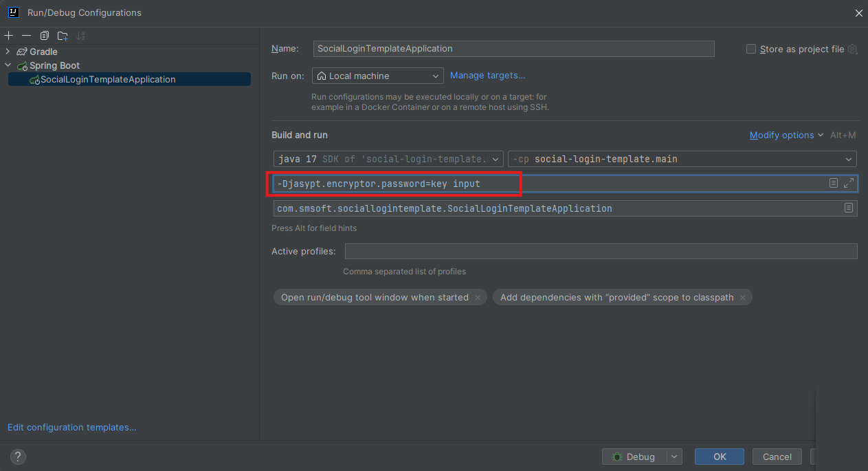The height and width of the screenshot is (471, 868).
Task: Click the Spring Boot leaf icon
Action: point(22,65)
